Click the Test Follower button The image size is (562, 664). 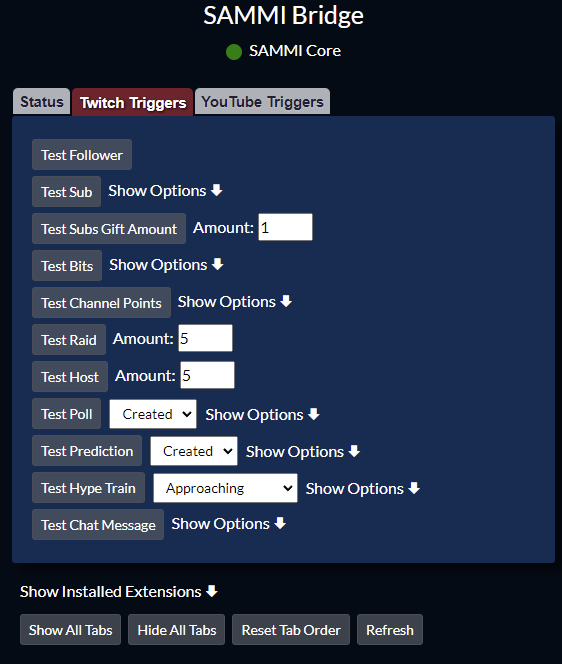click(82, 155)
